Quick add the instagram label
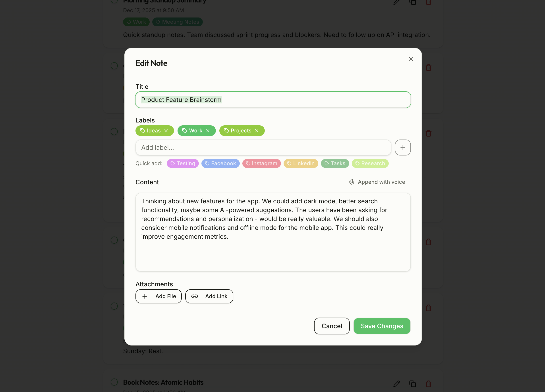The height and width of the screenshot is (392, 545). tap(261, 163)
